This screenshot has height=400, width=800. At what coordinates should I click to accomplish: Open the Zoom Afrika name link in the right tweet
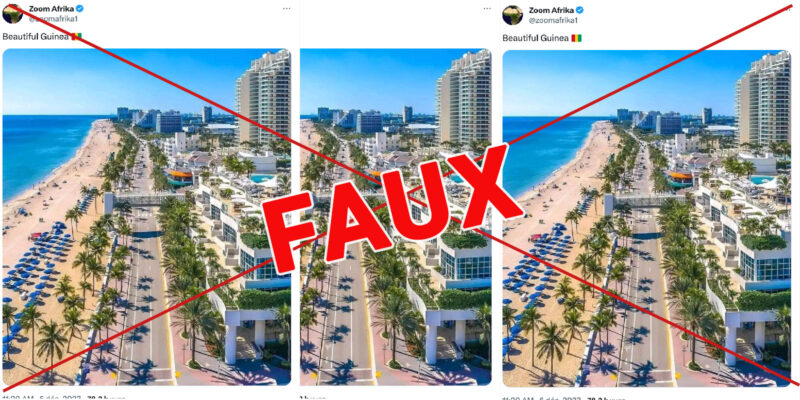(x=552, y=10)
